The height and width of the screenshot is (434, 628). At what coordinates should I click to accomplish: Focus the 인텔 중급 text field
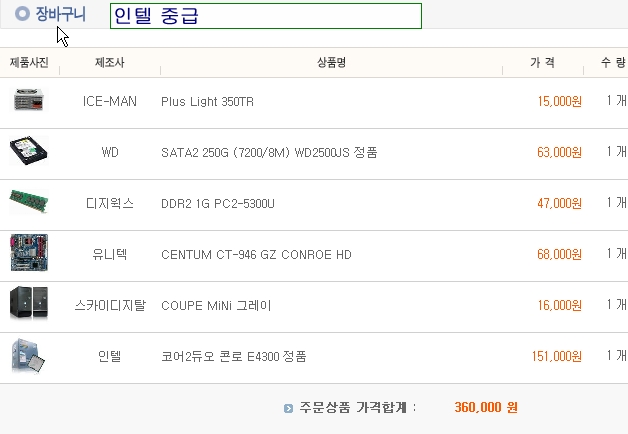[x=266, y=16]
